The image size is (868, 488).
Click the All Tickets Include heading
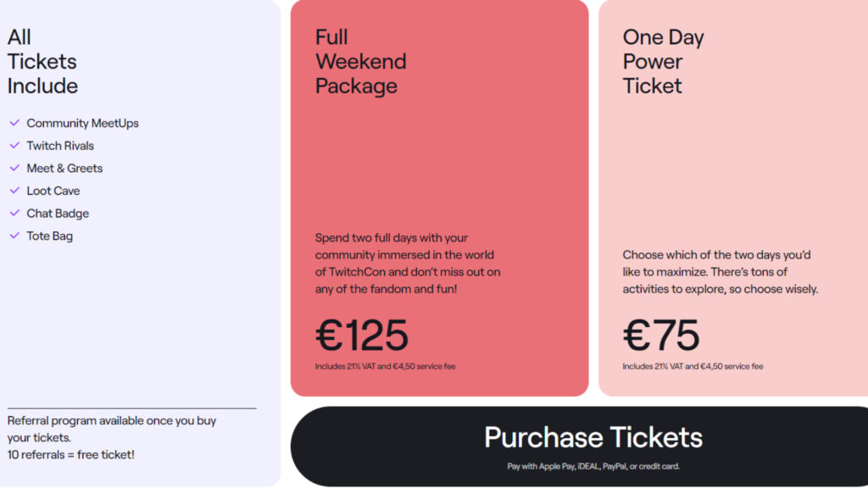42,61
